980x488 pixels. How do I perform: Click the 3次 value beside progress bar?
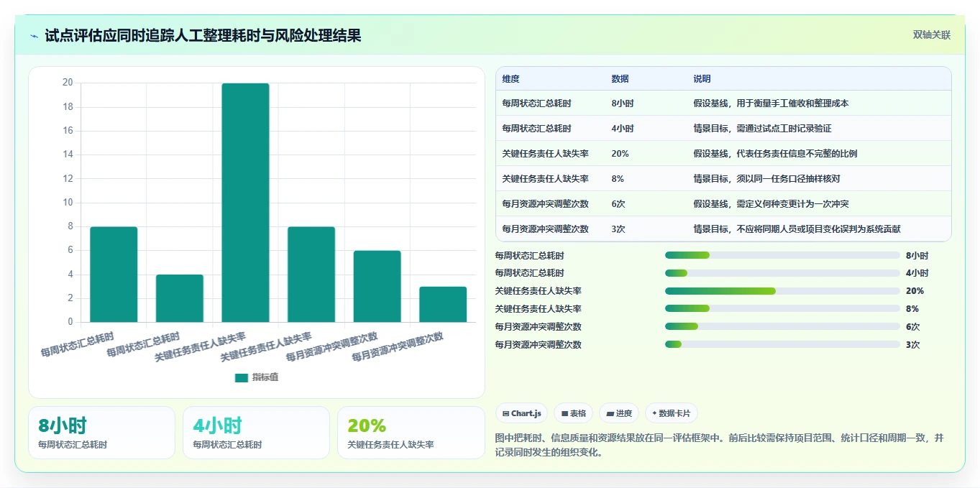click(912, 344)
